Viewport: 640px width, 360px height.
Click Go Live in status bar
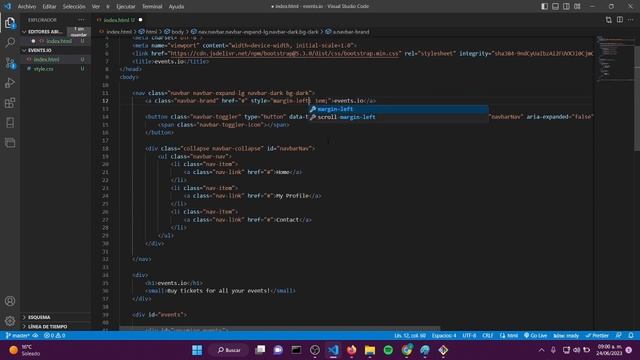[x=536, y=336]
